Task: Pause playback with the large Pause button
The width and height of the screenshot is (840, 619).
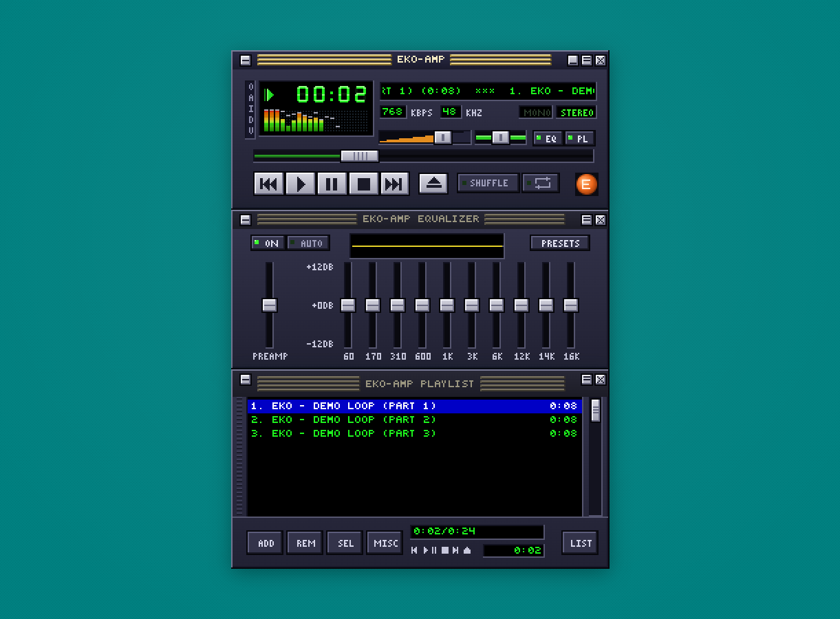Action: click(332, 184)
